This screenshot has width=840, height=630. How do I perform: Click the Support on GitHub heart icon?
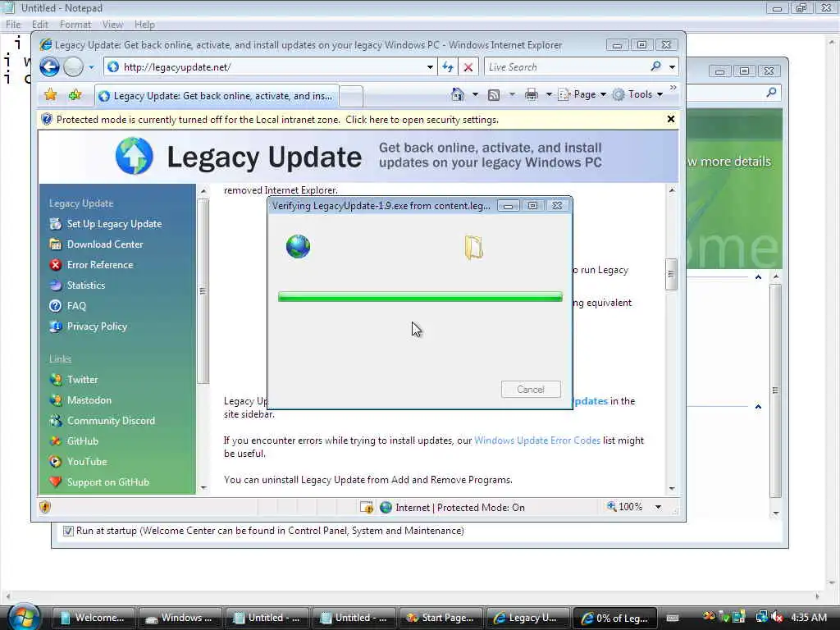pyautogui.click(x=56, y=482)
